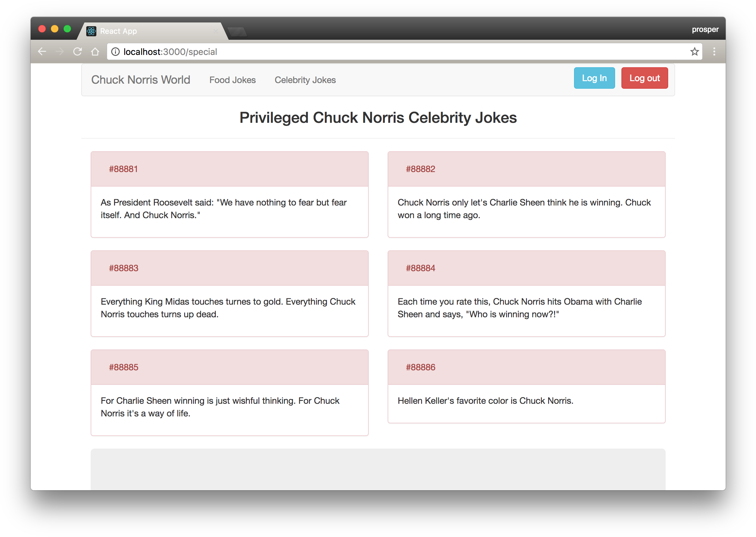Image resolution: width=756 pixels, height=537 pixels.
Task: Click the React App favicon on the browser tab
Action: [91, 30]
